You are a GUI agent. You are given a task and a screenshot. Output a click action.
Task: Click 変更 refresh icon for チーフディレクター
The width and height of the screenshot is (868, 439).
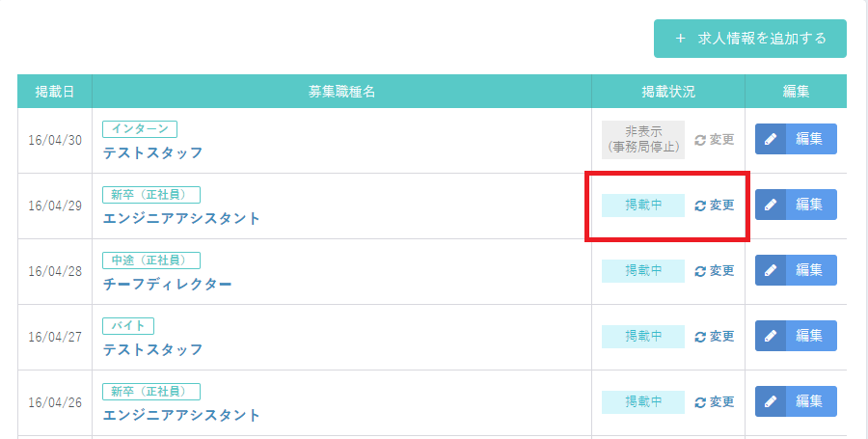tap(700, 271)
